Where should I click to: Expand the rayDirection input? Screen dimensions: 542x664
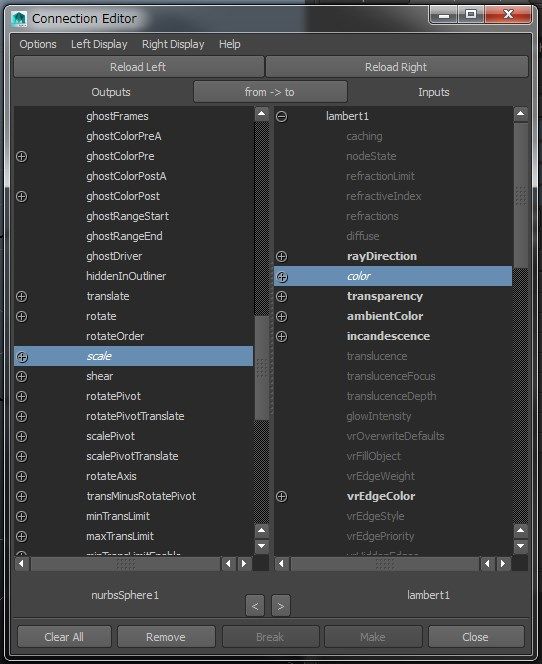pyautogui.click(x=282, y=257)
